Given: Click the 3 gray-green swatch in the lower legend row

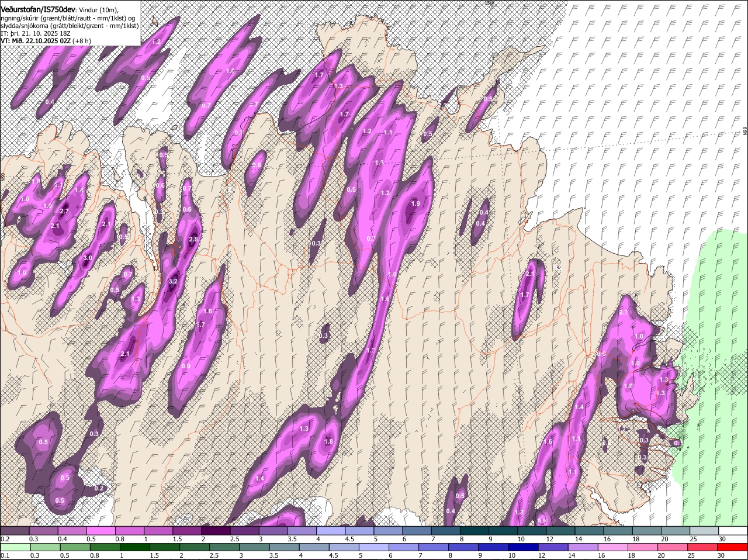Looking at the screenshot, I should (255, 548).
